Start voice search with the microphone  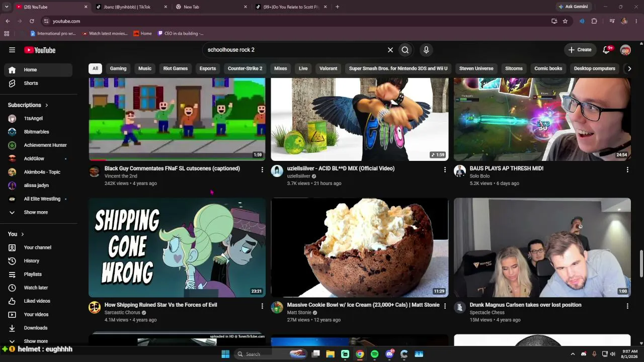coord(426,50)
